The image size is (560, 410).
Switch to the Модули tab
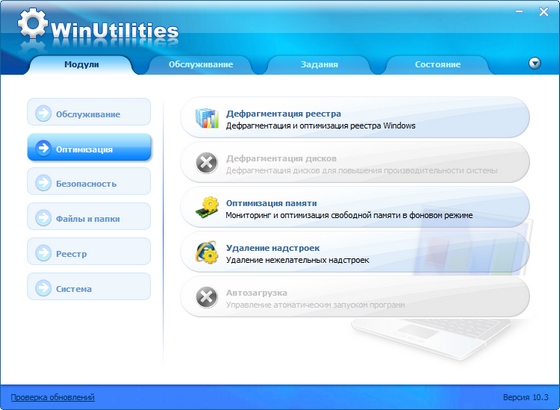click(x=81, y=65)
